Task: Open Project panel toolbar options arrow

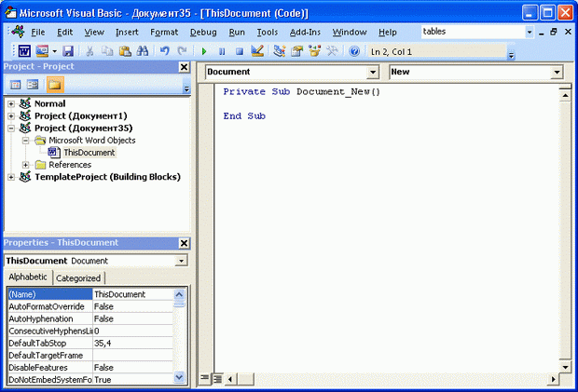Action: tap(186, 88)
